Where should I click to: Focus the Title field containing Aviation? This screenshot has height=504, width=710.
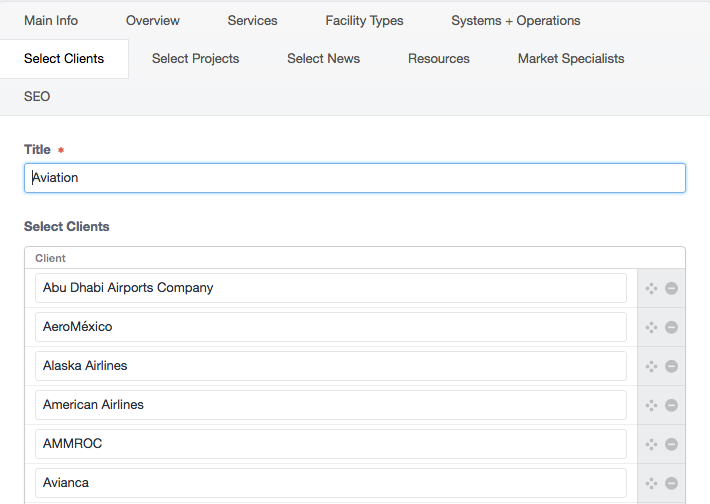(x=355, y=178)
